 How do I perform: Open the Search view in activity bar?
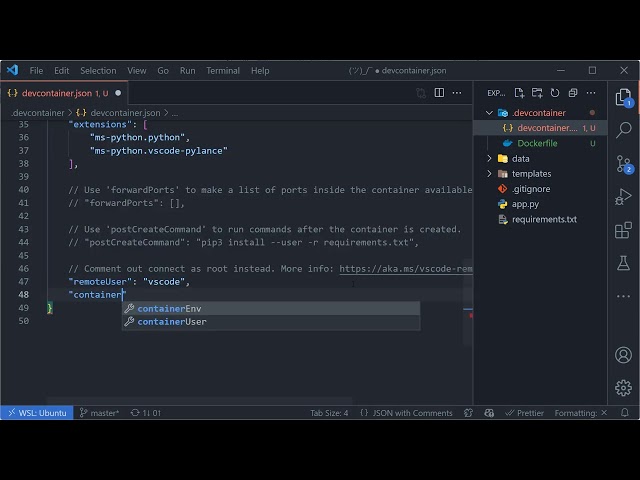pyautogui.click(x=623, y=130)
